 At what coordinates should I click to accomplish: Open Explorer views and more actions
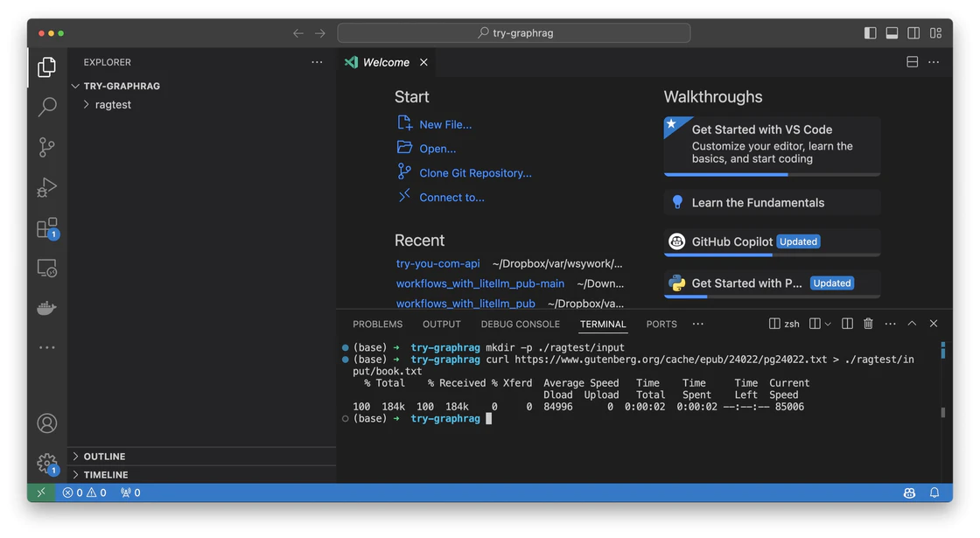coord(317,62)
